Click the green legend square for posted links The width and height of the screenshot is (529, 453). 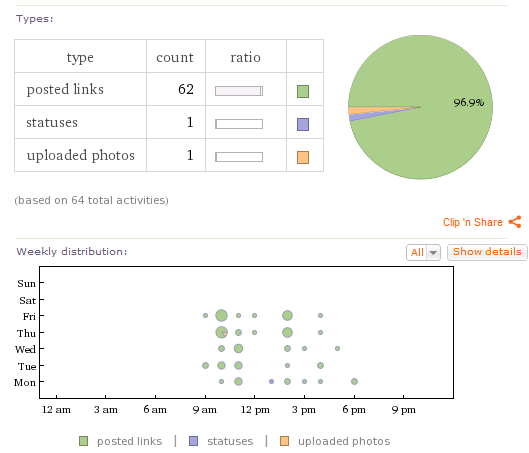83,441
